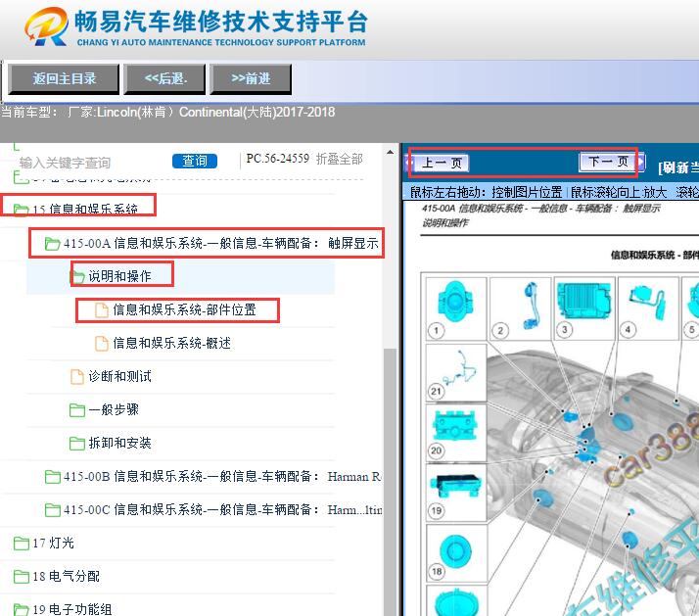699x616 pixels.
Task: Go to previous page with 上一页
Action: pyautogui.click(x=442, y=163)
